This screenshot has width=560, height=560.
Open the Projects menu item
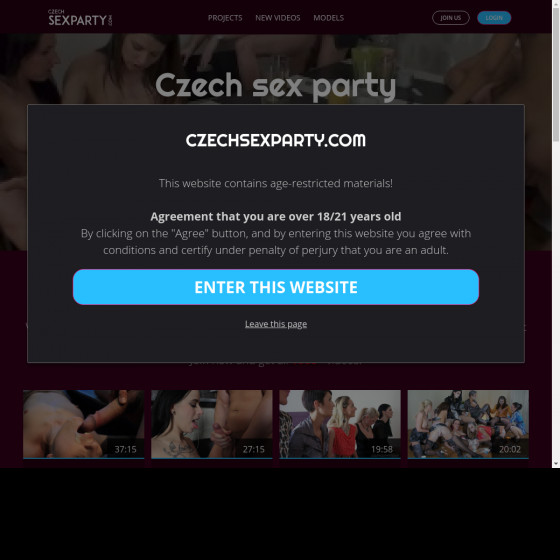pyautogui.click(x=225, y=18)
